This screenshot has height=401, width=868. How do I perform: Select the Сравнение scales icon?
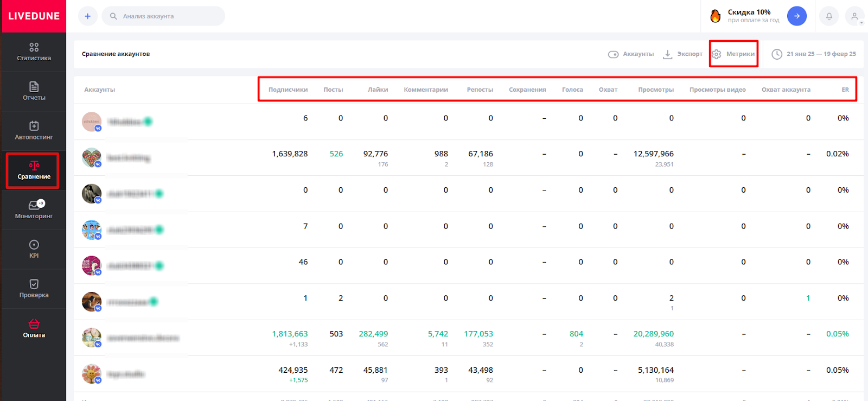(34, 166)
